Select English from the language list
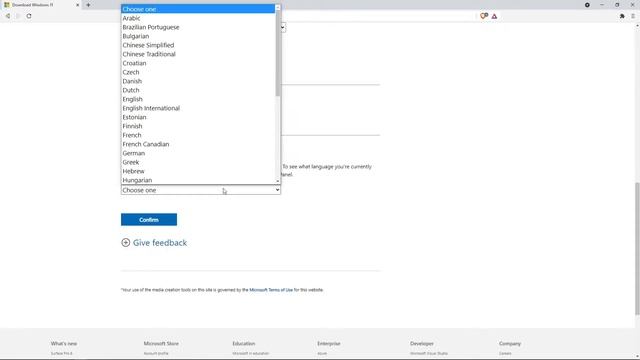Viewport: 640px width, 360px height. pos(198,99)
